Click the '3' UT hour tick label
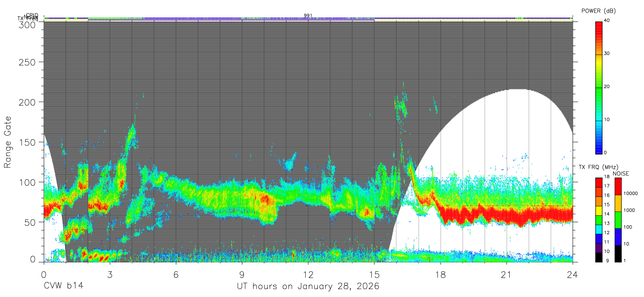The image size is (644, 297). click(110, 274)
